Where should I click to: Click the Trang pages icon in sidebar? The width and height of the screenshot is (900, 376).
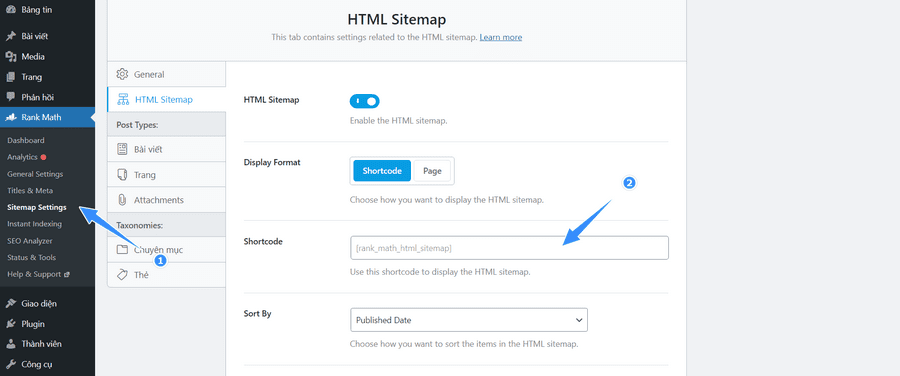pos(10,77)
